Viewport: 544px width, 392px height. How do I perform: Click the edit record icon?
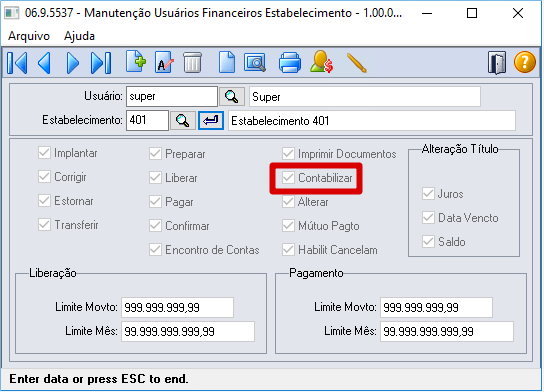tap(164, 62)
